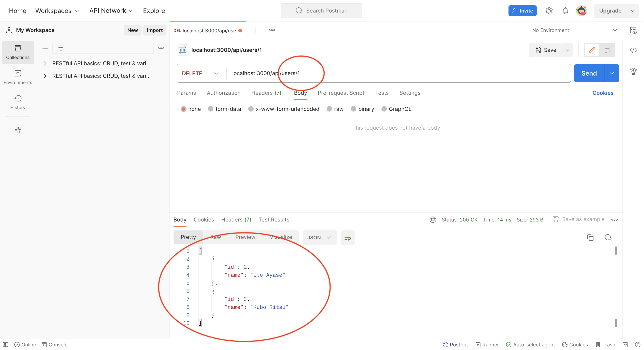Image resolution: width=644 pixels, height=350 pixels.
Task: Open the response Preview tab
Action: click(245, 237)
